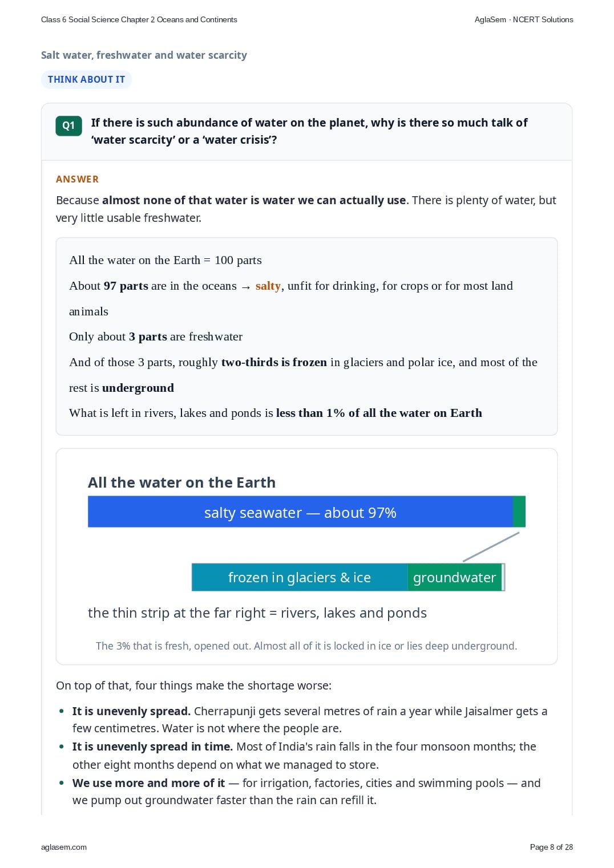Select the THINK ABOUT IT tag
This screenshot has width=614, height=868.
(x=86, y=79)
